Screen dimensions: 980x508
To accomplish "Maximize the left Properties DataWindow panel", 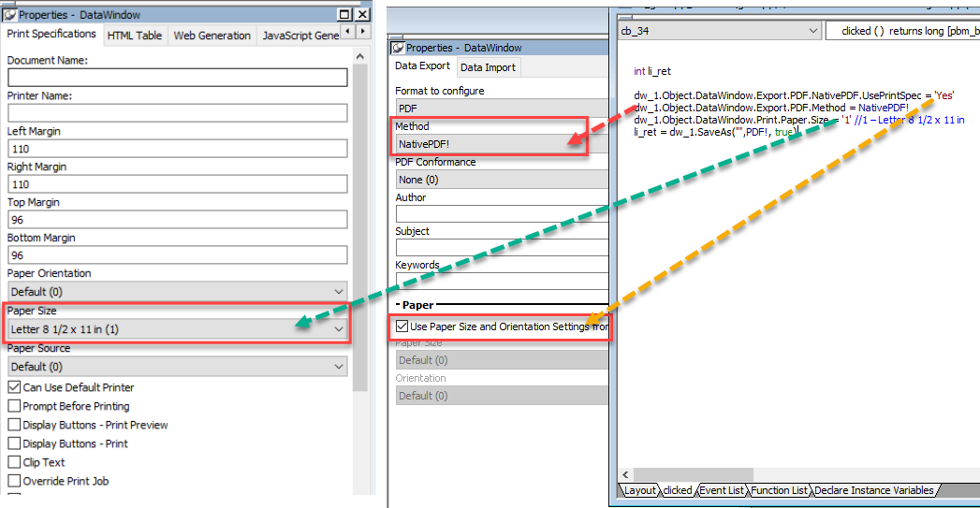I will click(345, 15).
